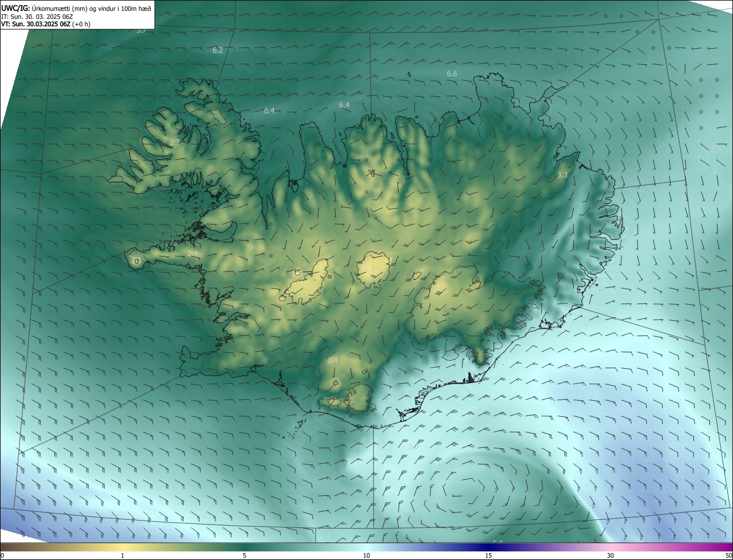Viewport: 733px width, 560px height.
Task: Click the 'IT: Sun. 30. 03. 2025 06Z' line
Action: 37,17
